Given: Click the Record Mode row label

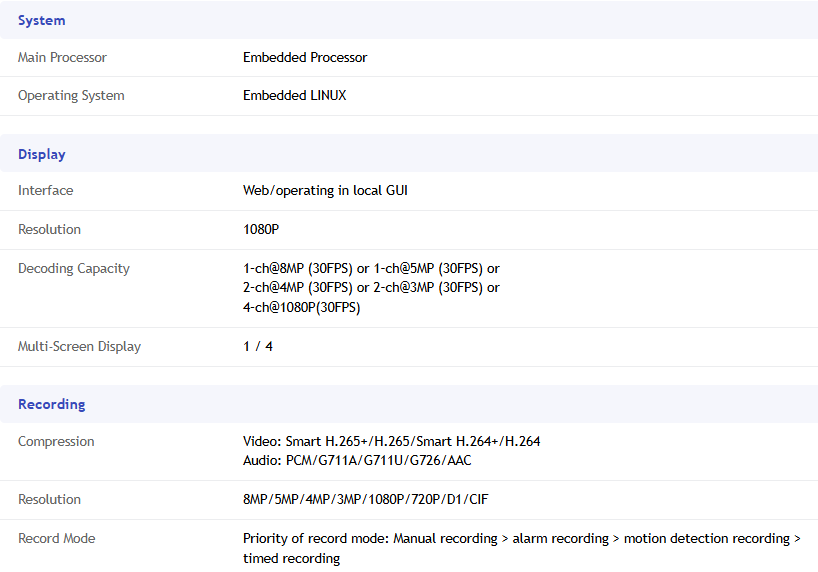Looking at the screenshot, I should (x=57, y=539).
